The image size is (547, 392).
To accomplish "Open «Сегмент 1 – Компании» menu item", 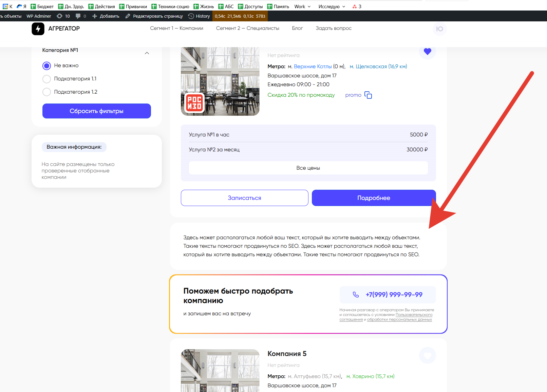I will click(176, 28).
